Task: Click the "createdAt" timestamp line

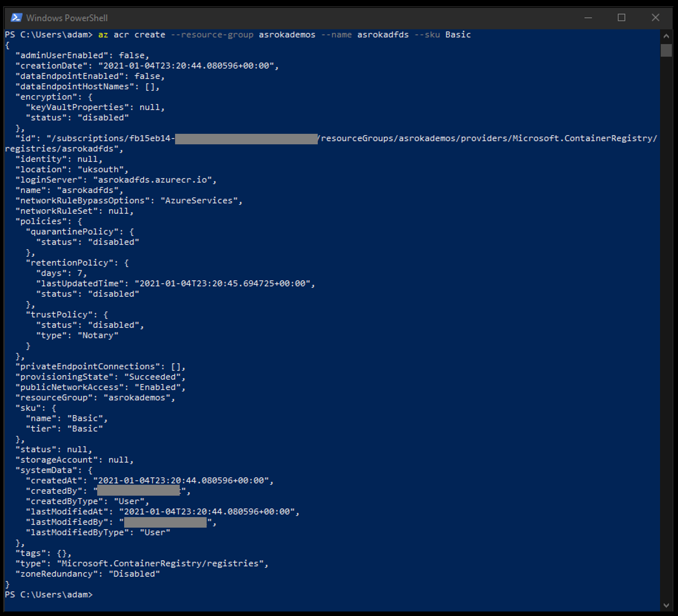Action: (x=150, y=481)
